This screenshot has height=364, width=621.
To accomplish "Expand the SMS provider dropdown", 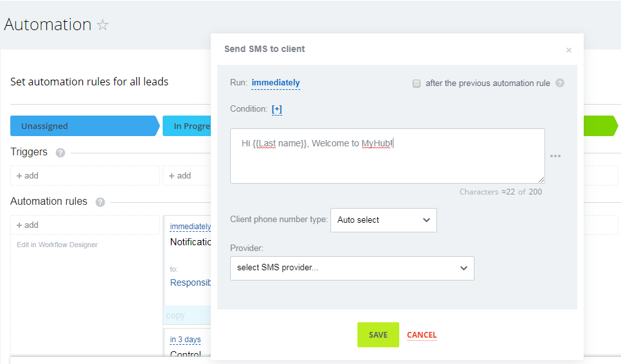I will [352, 268].
